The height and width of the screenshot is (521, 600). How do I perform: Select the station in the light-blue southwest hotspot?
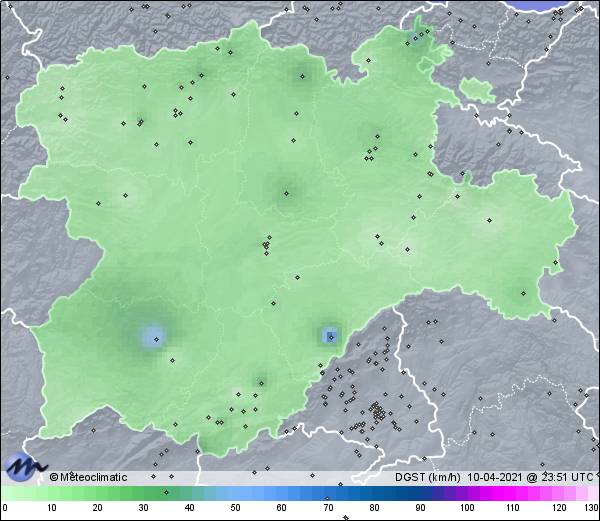(156, 339)
